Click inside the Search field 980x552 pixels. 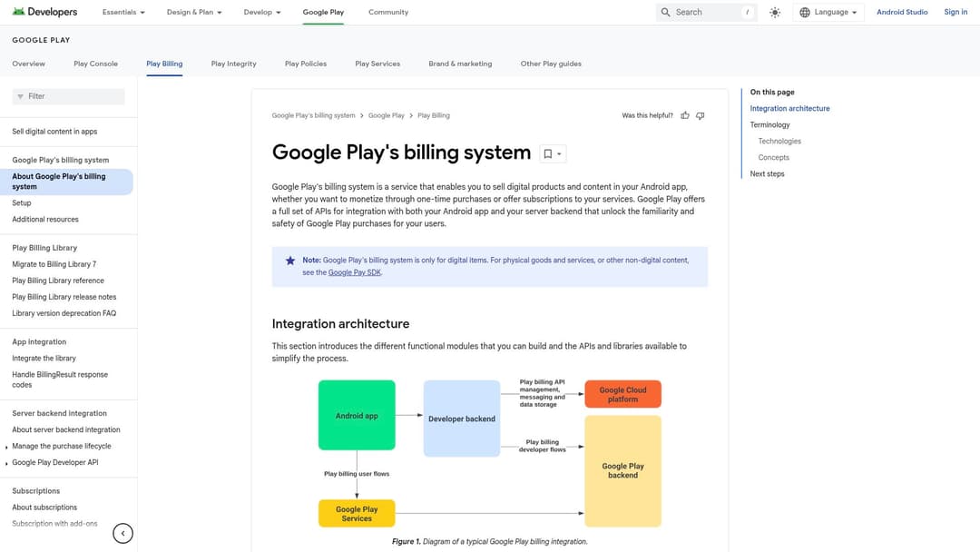coord(707,12)
